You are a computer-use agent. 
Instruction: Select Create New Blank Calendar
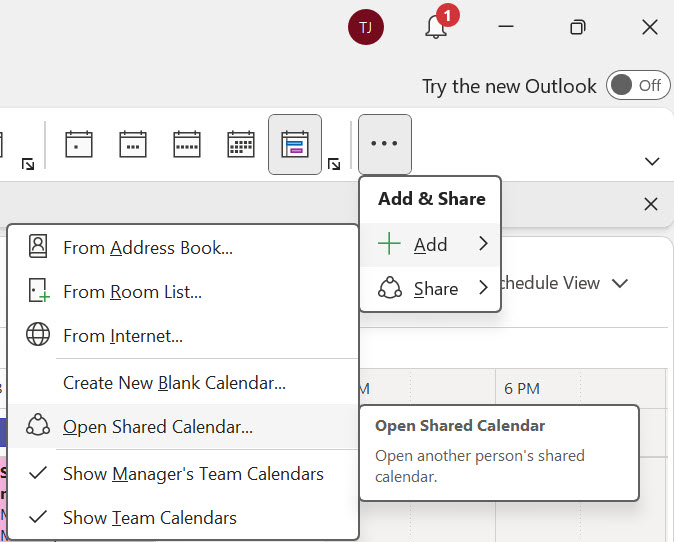pyautogui.click(x=183, y=382)
